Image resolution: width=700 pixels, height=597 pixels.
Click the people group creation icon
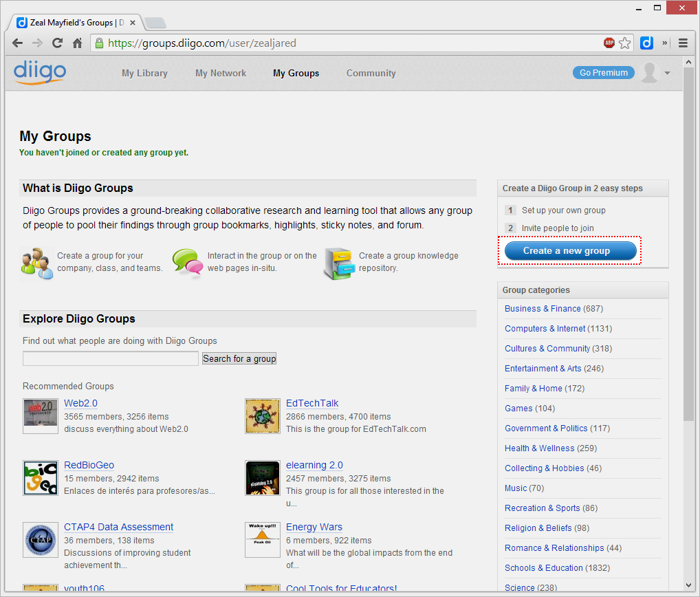(37, 263)
